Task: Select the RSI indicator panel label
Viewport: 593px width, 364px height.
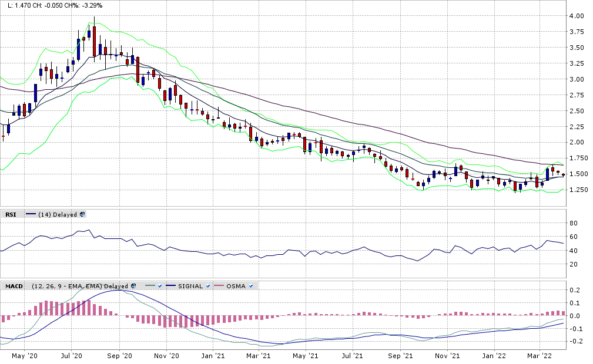Action: point(11,214)
